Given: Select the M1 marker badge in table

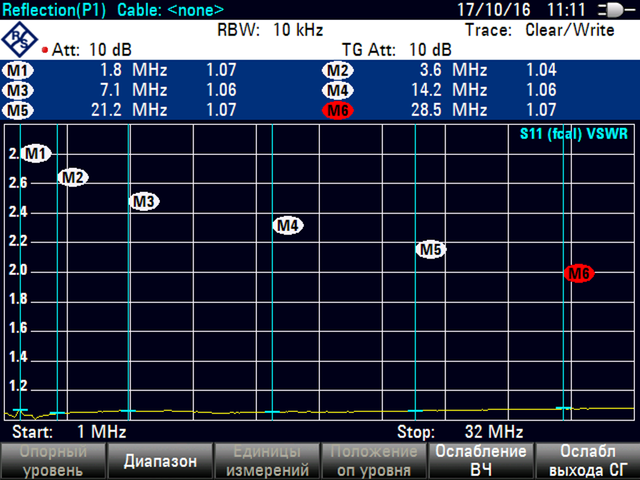Looking at the screenshot, I should pyautogui.click(x=18, y=71).
